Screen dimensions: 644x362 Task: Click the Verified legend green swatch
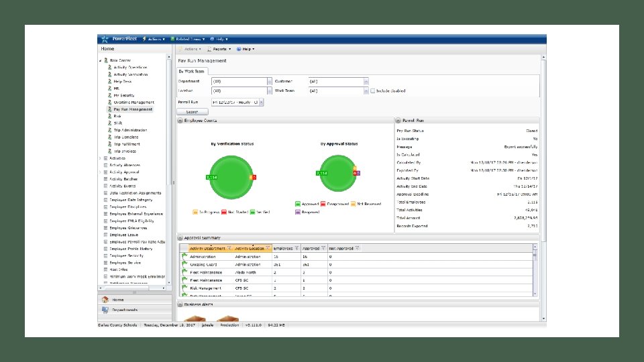coord(253,213)
